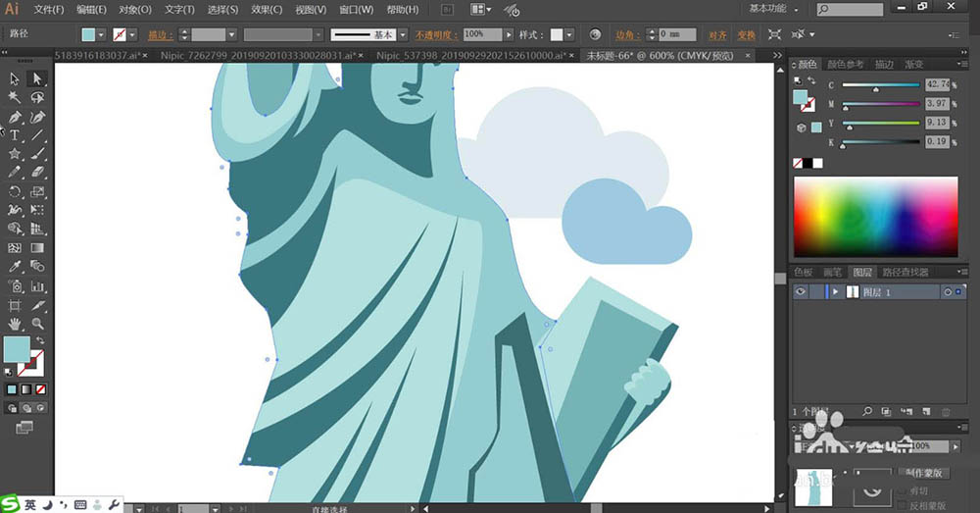Pick a color from the spectrum bar
980x513 pixels.
(x=875, y=217)
